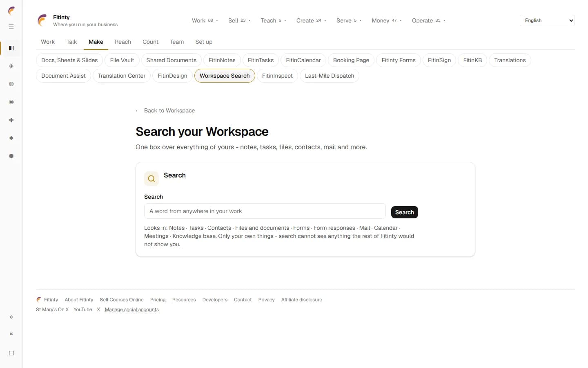588x368 pixels.
Task: Open the hamburger menu in the sidebar
Action: point(11,27)
